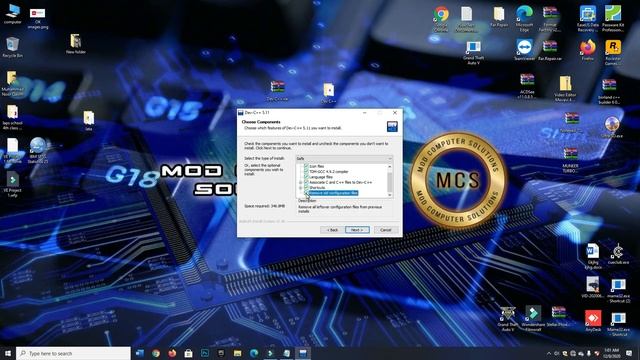Viewport: 640px width, 360px height.
Task: Open IBM SPSS Statistics desktop shortcut
Action: click(38, 150)
